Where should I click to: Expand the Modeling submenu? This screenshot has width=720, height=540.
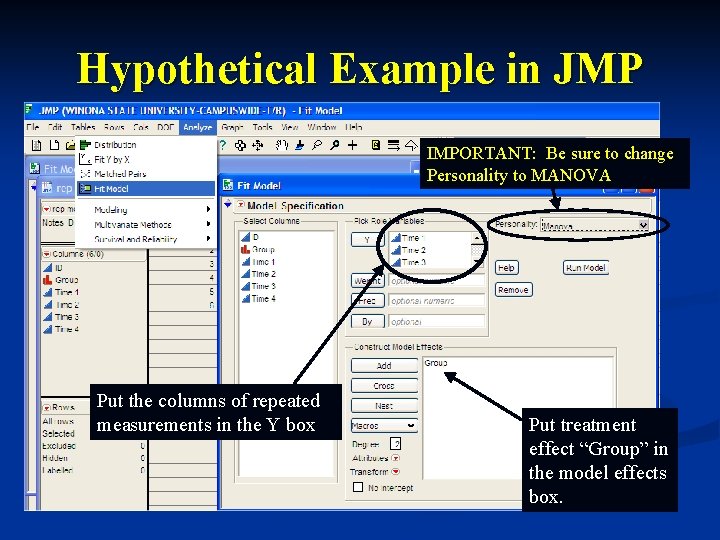146,210
